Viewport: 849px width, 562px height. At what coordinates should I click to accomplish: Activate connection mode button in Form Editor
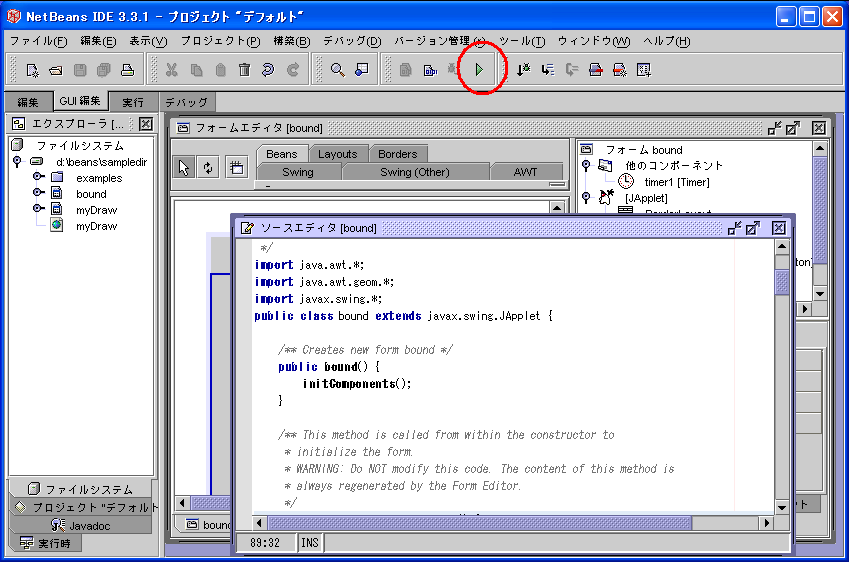pos(208,167)
